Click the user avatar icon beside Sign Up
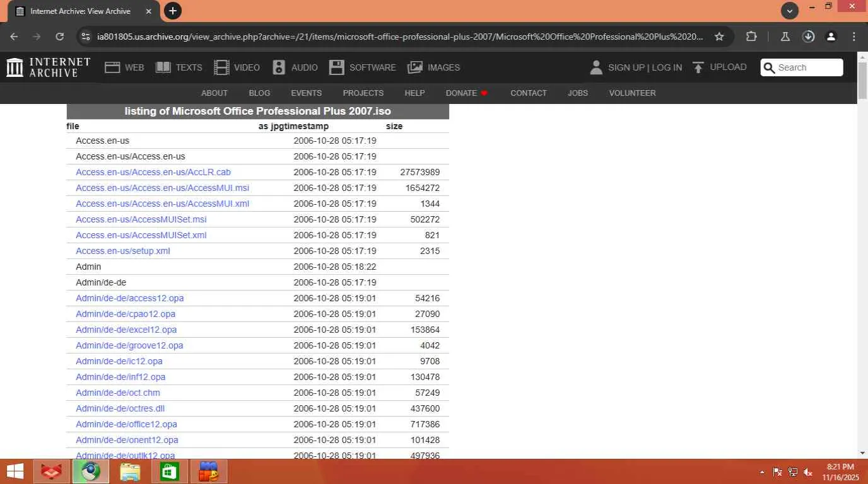This screenshot has height=484, width=868. click(596, 67)
